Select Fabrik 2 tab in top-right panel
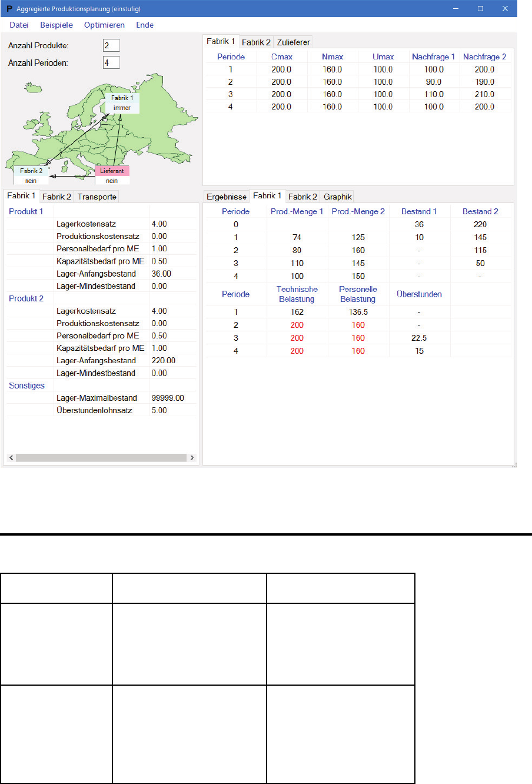This screenshot has width=532, height=784. pyautogui.click(x=256, y=42)
